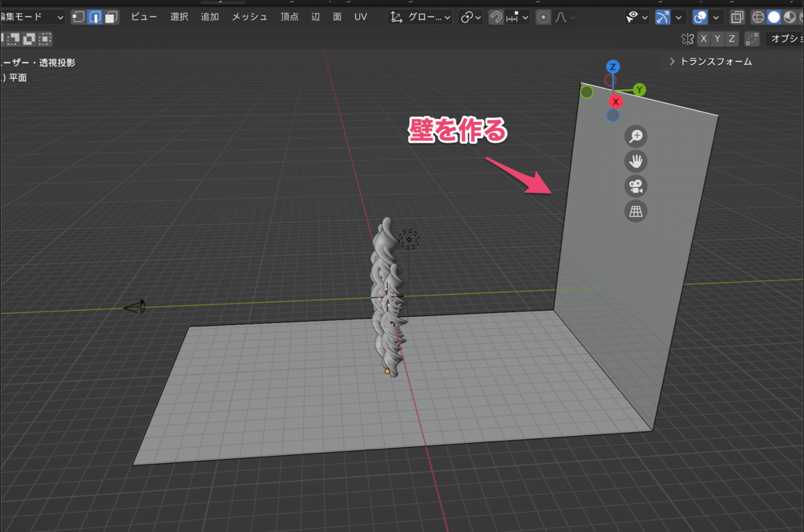Click the green Y axis gizmo ball
This screenshot has width=804, height=532.
[x=639, y=90]
